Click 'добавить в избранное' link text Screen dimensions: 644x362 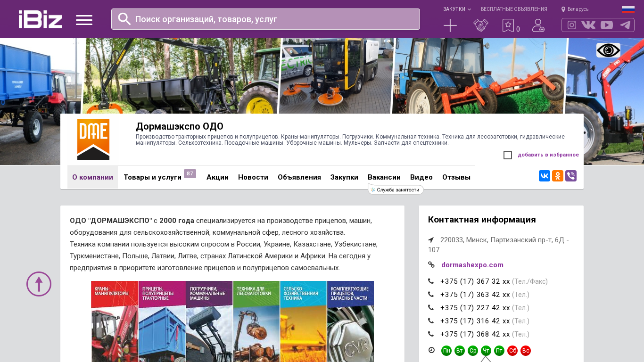click(548, 155)
